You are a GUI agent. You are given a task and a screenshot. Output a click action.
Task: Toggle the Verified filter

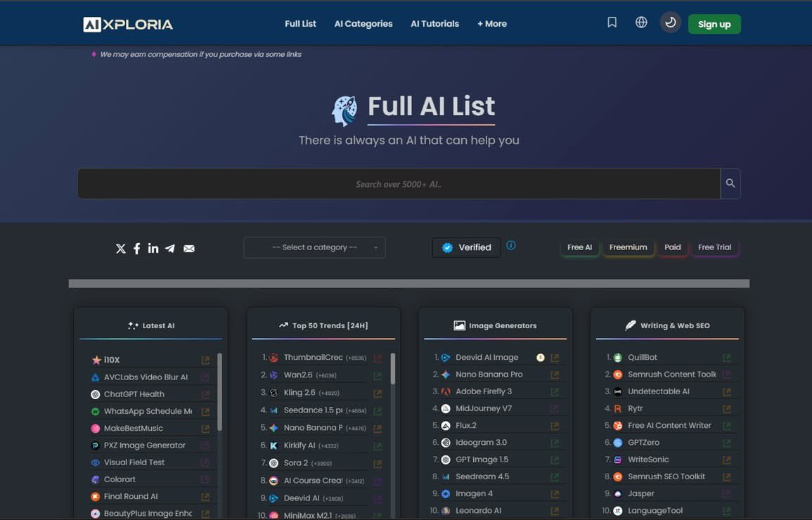[x=466, y=247]
